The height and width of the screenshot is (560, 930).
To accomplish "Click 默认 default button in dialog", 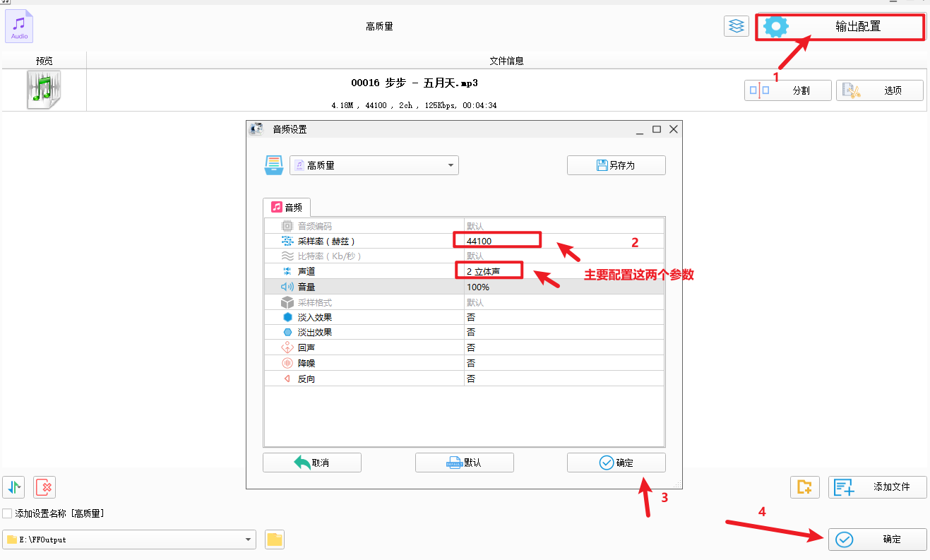I will coord(465,463).
